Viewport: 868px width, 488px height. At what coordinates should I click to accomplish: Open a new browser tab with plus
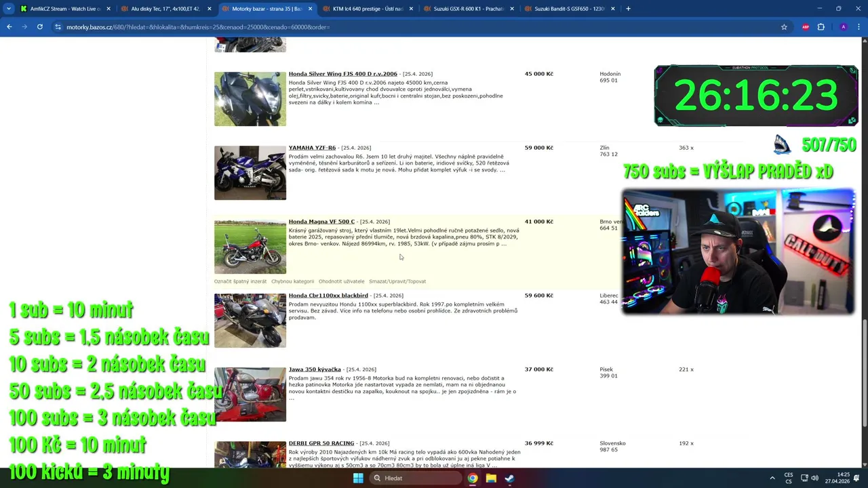[628, 9]
